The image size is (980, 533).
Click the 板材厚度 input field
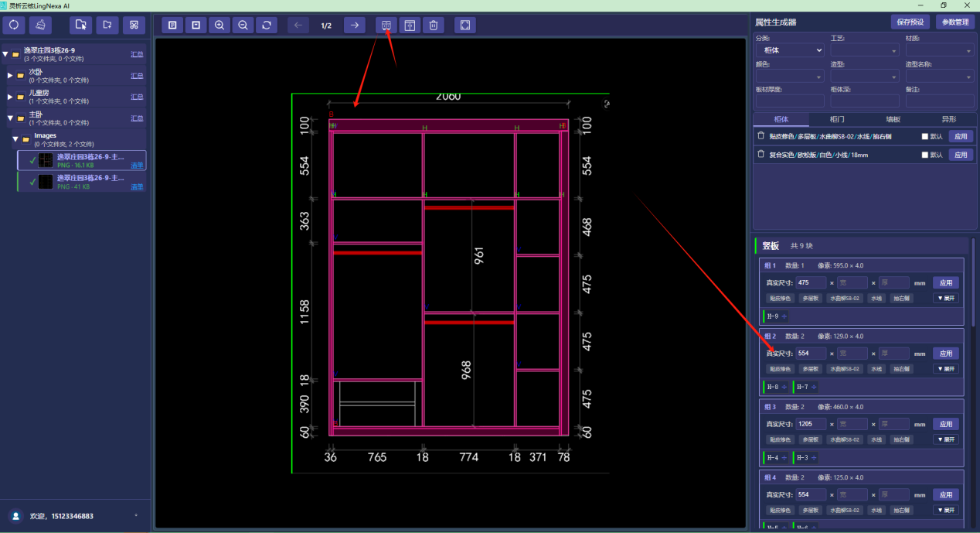click(x=790, y=101)
